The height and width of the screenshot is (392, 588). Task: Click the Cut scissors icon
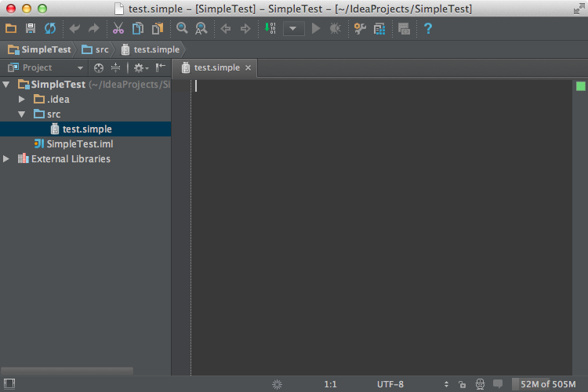pos(118,29)
